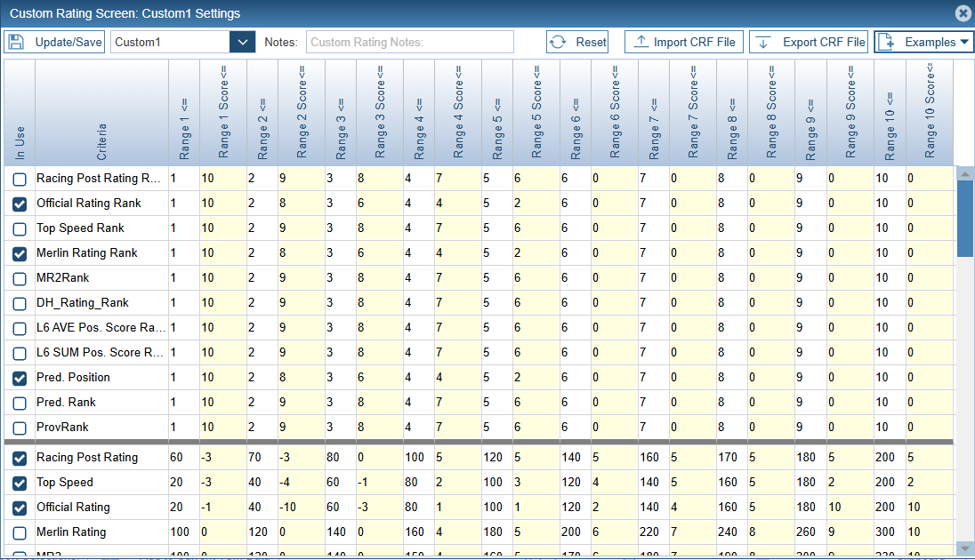The width and height of the screenshot is (975, 560).
Task: Click the Export CRF File download icon
Action: click(x=764, y=42)
